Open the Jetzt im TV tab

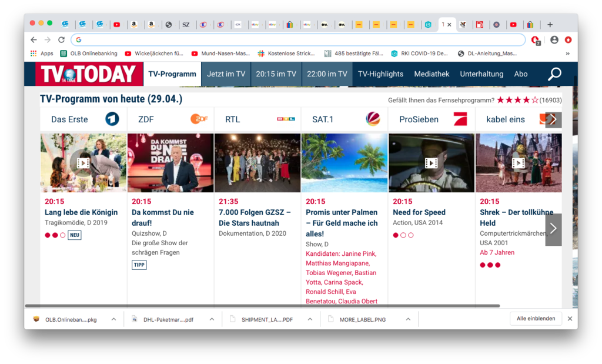[226, 74]
